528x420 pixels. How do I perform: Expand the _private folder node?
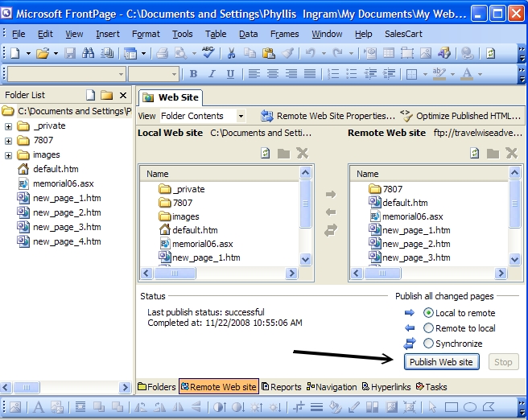[x=8, y=126]
